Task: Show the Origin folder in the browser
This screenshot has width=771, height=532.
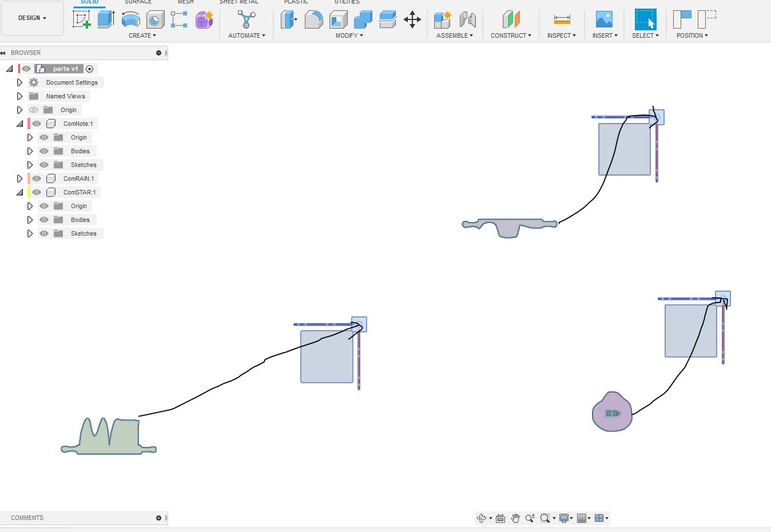Action: [x=33, y=110]
